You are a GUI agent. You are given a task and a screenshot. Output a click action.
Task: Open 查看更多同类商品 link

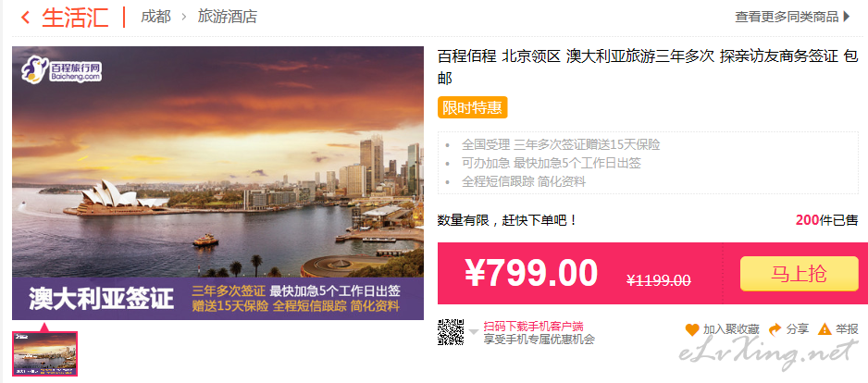click(x=787, y=18)
